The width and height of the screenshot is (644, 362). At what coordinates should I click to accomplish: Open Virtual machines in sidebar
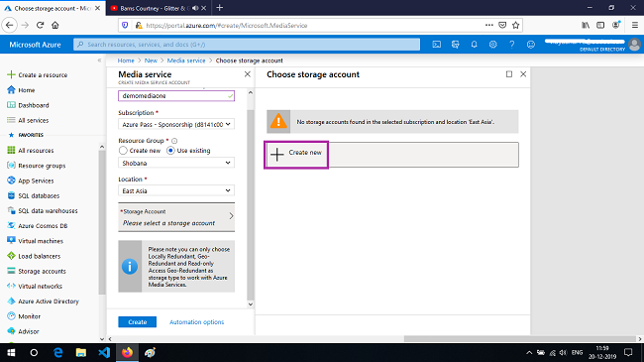click(41, 241)
